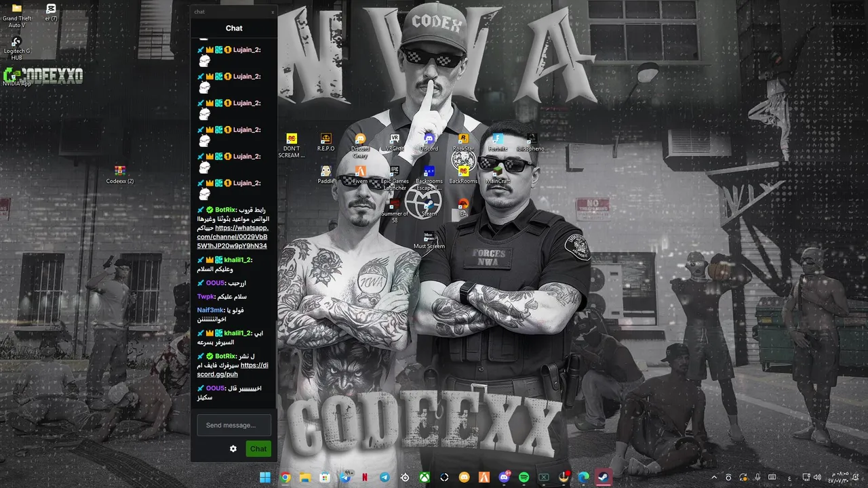Viewport: 868px width, 488px height.
Task: Launch Backrooms Escape T... shortcut
Action: click(x=429, y=178)
